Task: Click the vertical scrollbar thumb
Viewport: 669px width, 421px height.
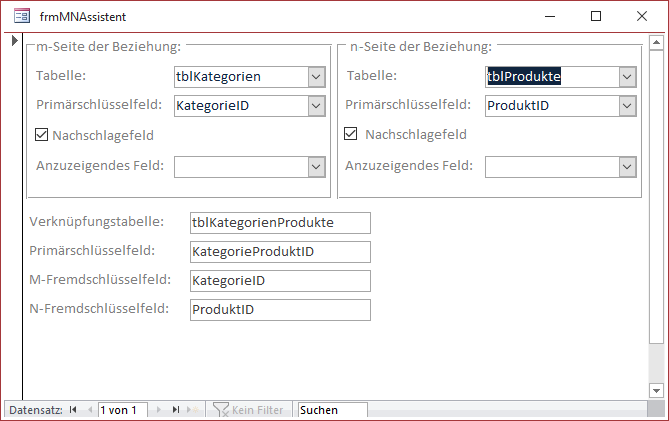Action: 656,196
